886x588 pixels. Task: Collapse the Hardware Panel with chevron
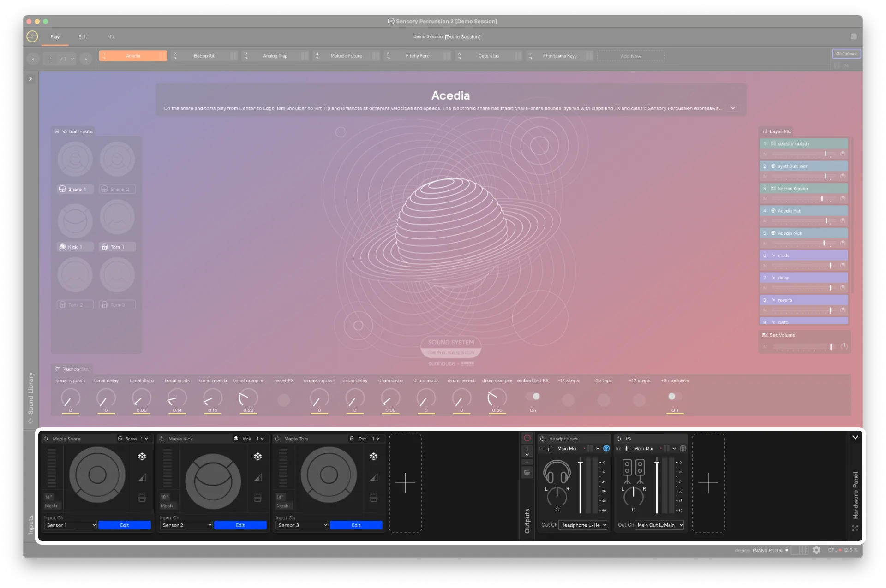[855, 437]
